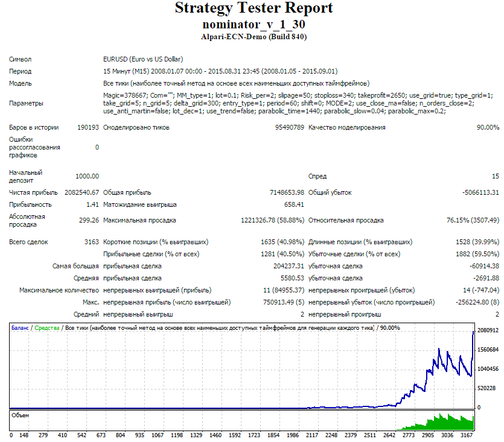Click the green 'Средства' chart legend label
This screenshot has height=442, width=504.
pyautogui.click(x=47, y=328)
